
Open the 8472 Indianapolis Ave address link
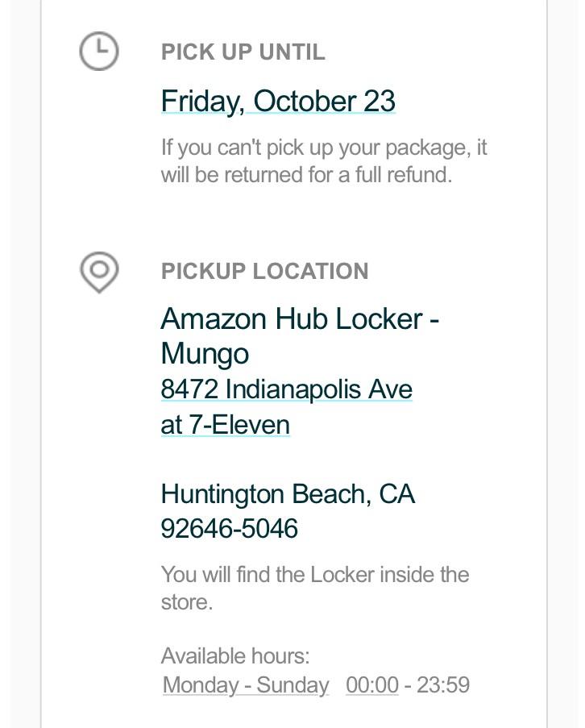[x=286, y=389]
